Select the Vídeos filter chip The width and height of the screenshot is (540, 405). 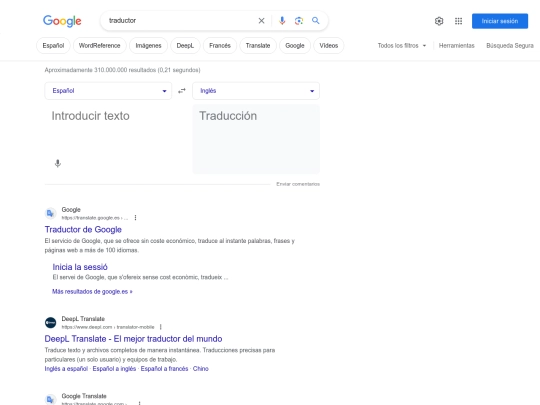pos(329,45)
